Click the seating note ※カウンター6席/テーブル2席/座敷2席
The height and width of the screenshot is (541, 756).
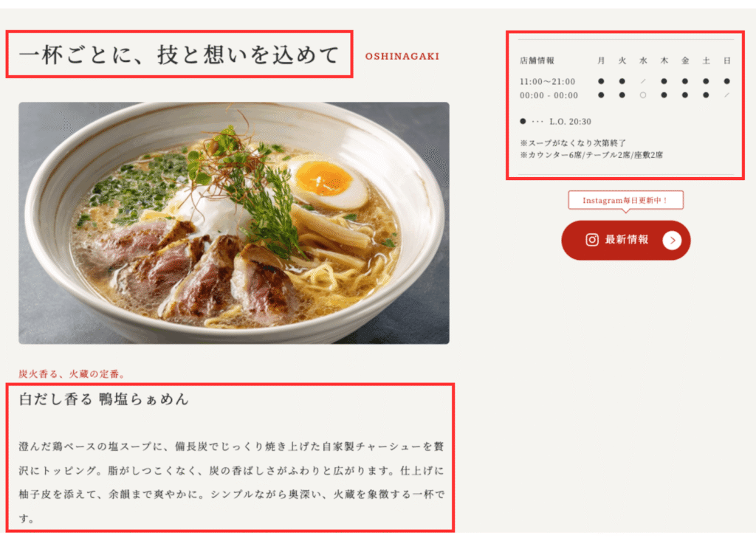click(591, 155)
